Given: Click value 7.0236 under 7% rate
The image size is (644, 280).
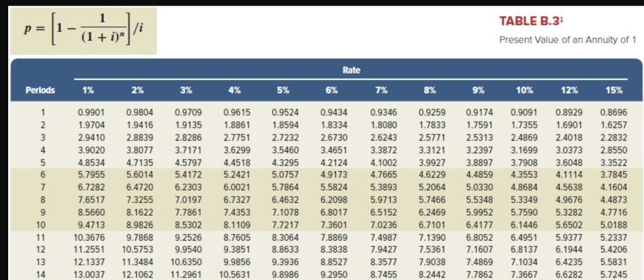Looking at the screenshot, I should point(384,224).
